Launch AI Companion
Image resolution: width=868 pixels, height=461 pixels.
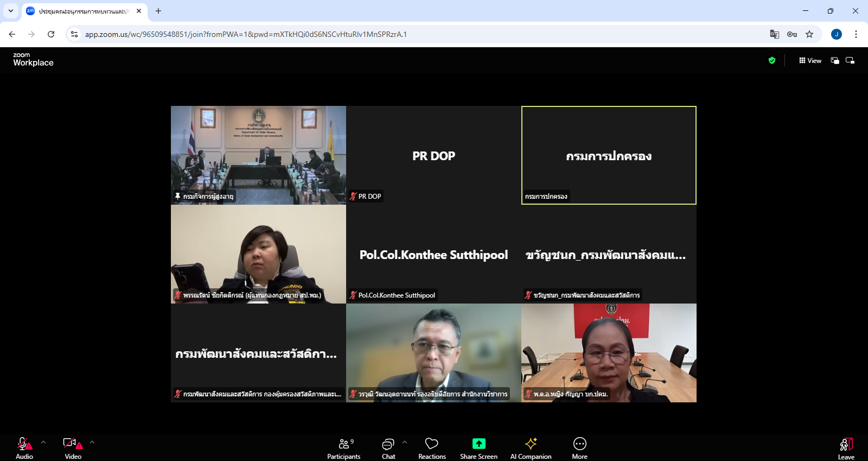pyautogui.click(x=531, y=448)
